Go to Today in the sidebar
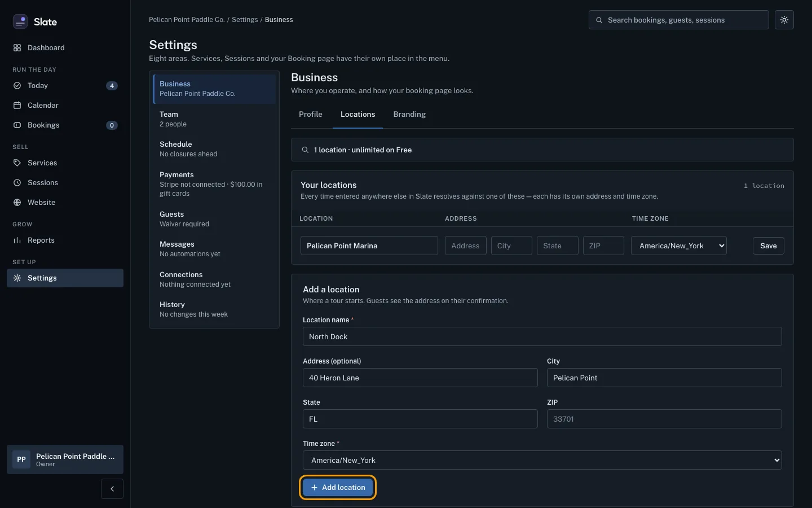 point(65,86)
